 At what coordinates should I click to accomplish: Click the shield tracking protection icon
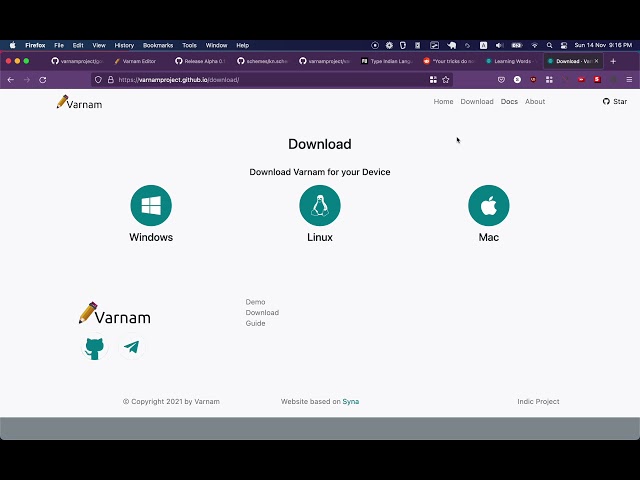click(x=98, y=80)
